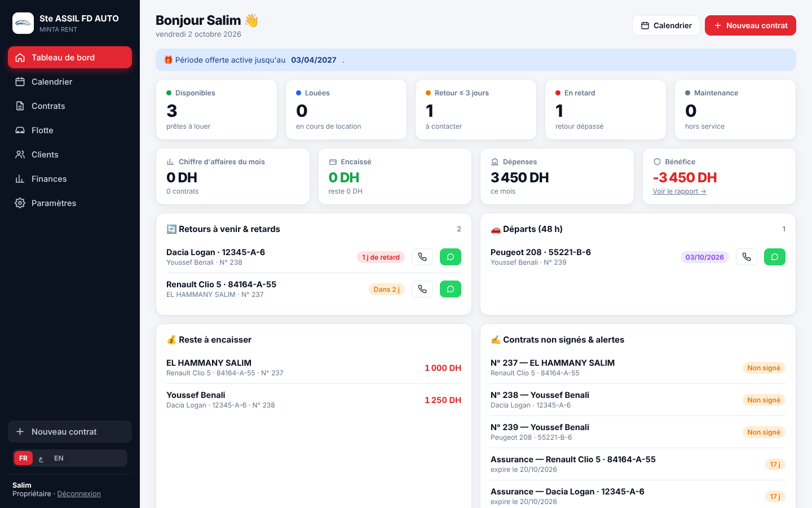The width and height of the screenshot is (812, 508).
Task: Open the Maintenance stat card
Action: [x=735, y=110]
